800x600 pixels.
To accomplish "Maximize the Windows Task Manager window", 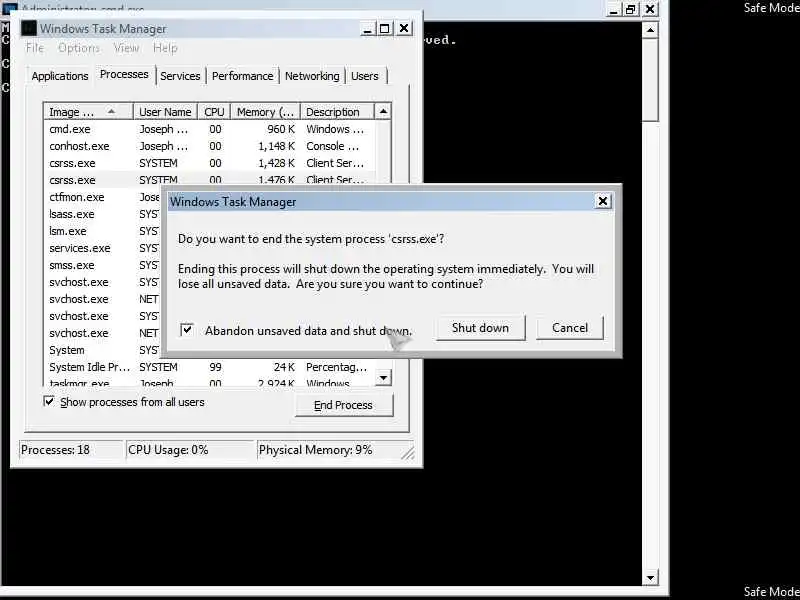I will coord(385,29).
